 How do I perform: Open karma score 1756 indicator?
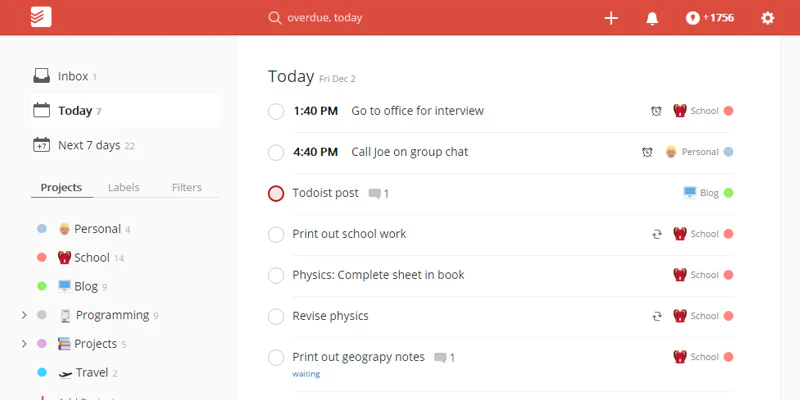(x=710, y=18)
